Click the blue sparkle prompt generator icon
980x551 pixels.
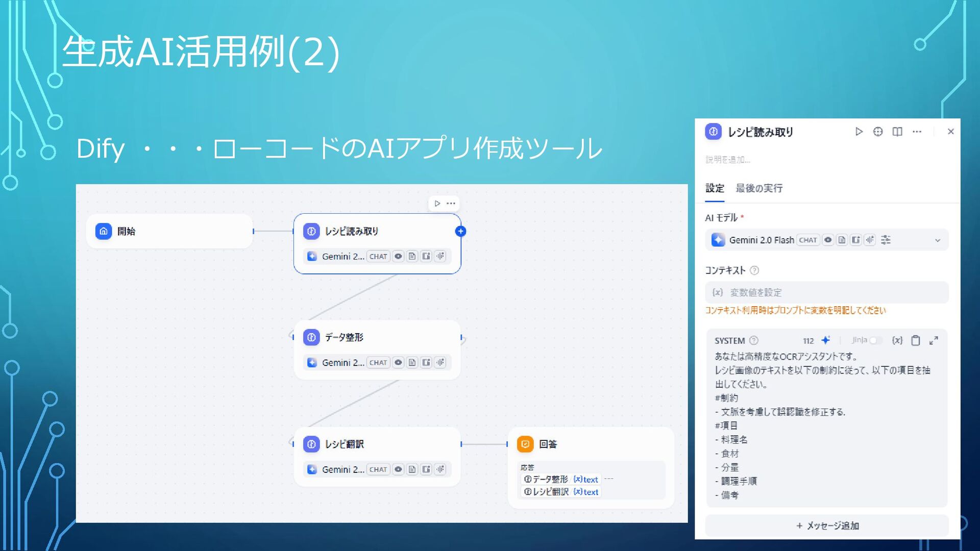[826, 340]
